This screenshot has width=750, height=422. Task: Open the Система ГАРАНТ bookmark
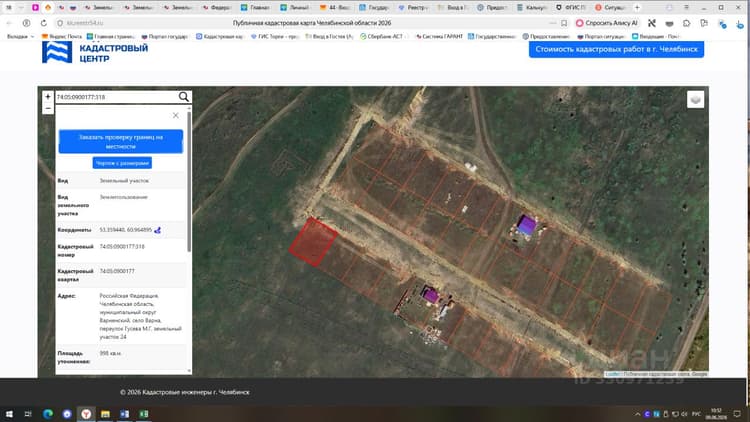(x=439, y=36)
